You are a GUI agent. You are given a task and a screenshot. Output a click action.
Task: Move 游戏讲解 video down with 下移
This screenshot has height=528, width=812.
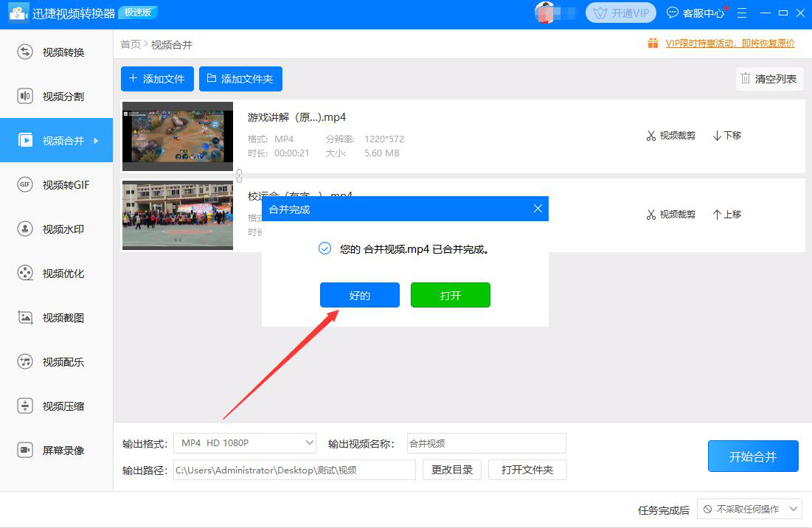[x=727, y=136]
